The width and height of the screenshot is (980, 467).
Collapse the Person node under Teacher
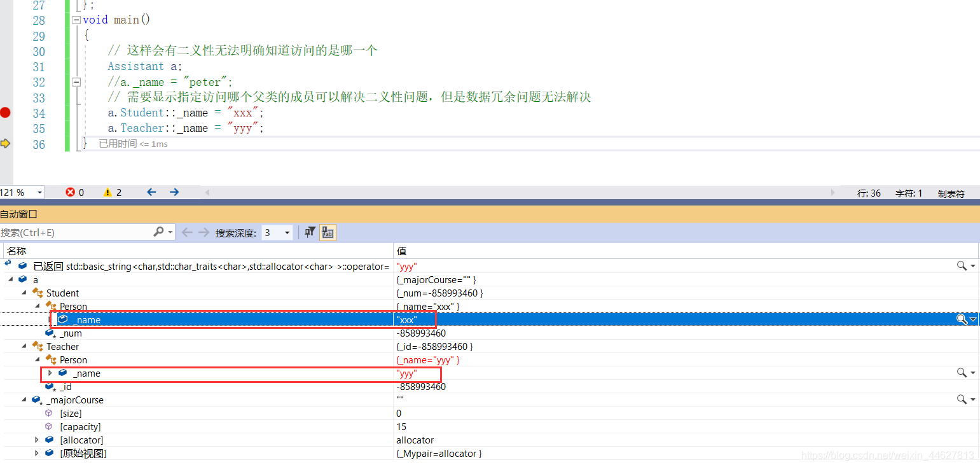coord(38,360)
